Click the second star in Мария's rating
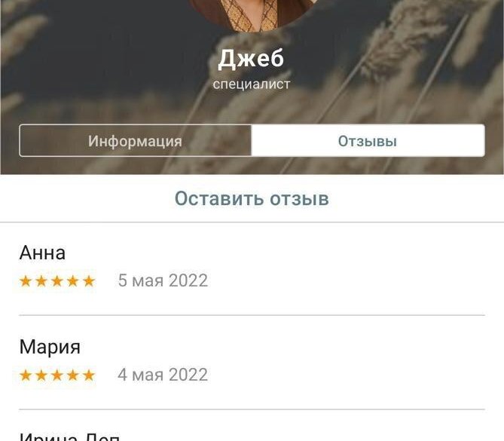This screenshot has height=441, width=504. coord(41,375)
